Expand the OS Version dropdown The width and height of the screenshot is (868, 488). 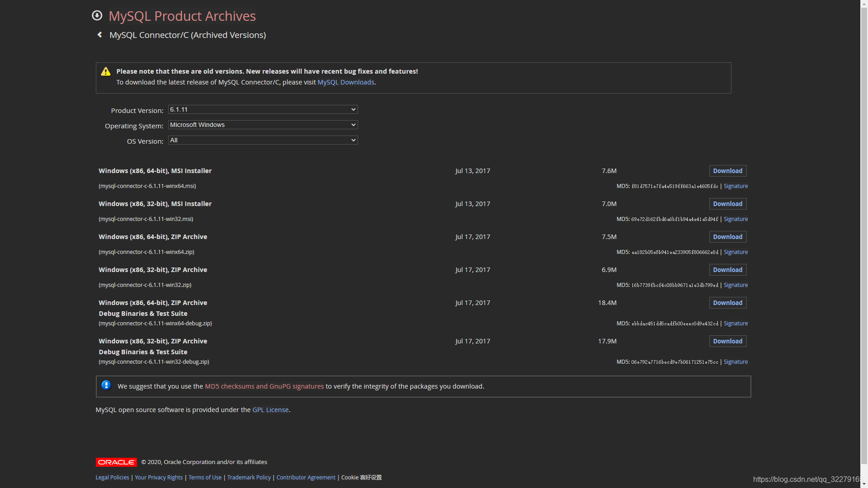[x=263, y=140]
